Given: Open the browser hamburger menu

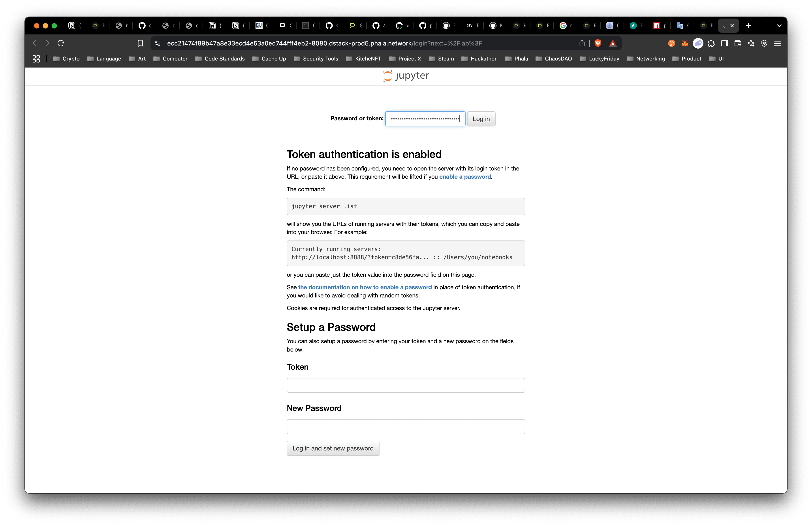Looking at the screenshot, I should click(778, 43).
